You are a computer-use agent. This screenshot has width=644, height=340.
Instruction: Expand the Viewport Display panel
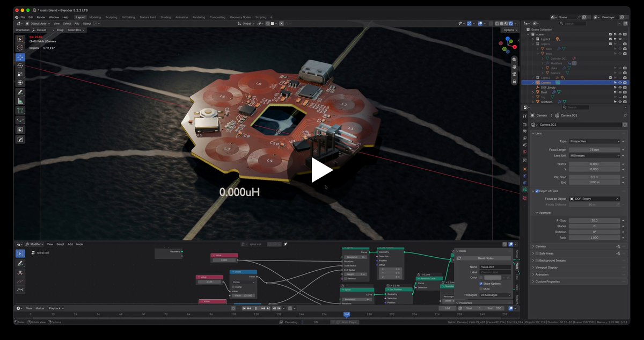[x=547, y=267]
